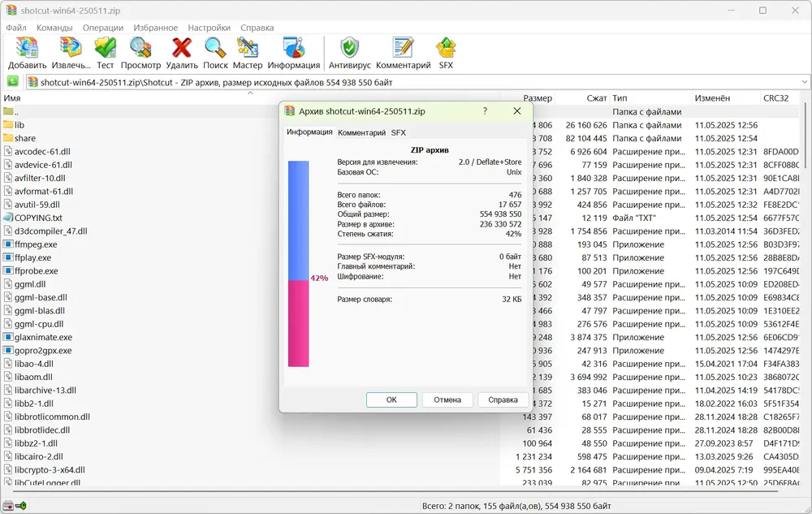Switch to the SFX dialog tab
Screen dimensions: 812x514
pos(398,132)
